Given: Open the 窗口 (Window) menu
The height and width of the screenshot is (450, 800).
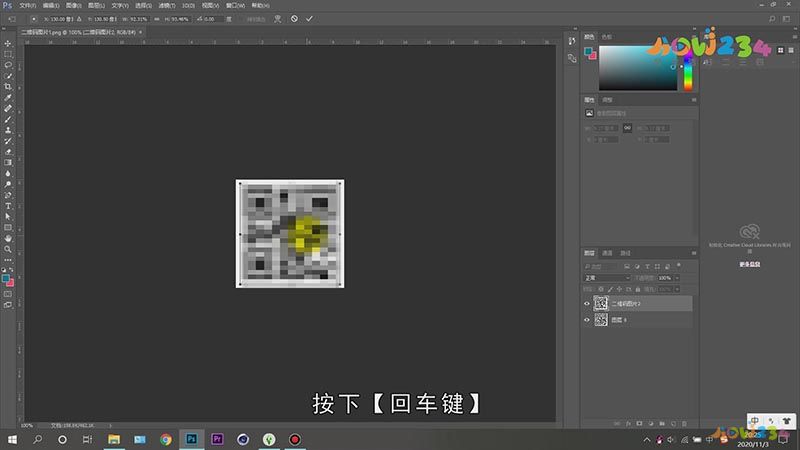Looking at the screenshot, I should click(x=235, y=6).
